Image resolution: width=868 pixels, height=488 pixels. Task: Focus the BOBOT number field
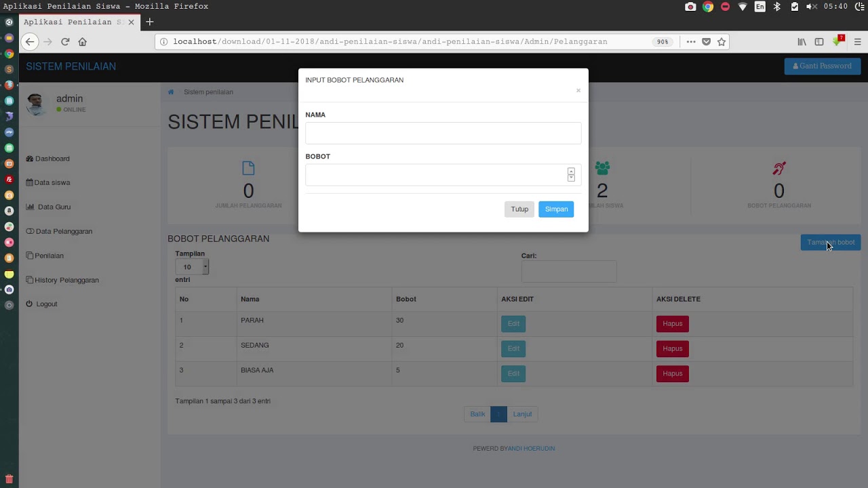[443, 175]
